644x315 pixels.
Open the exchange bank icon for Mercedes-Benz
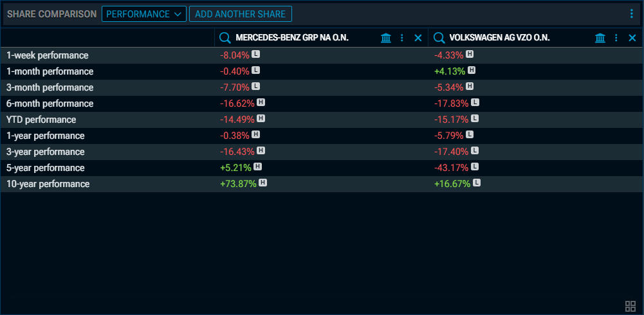pyautogui.click(x=386, y=38)
